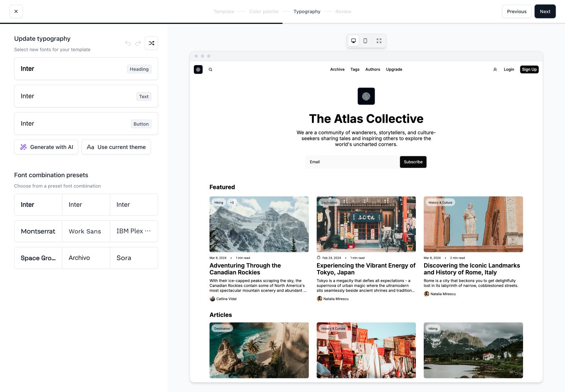The image size is (565, 392).
Task: Click the large Atlas Collective logo
Action: click(x=366, y=96)
